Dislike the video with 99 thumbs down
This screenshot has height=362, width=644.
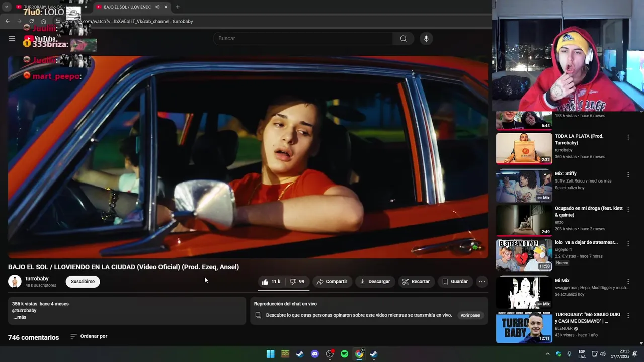pos(297,282)
